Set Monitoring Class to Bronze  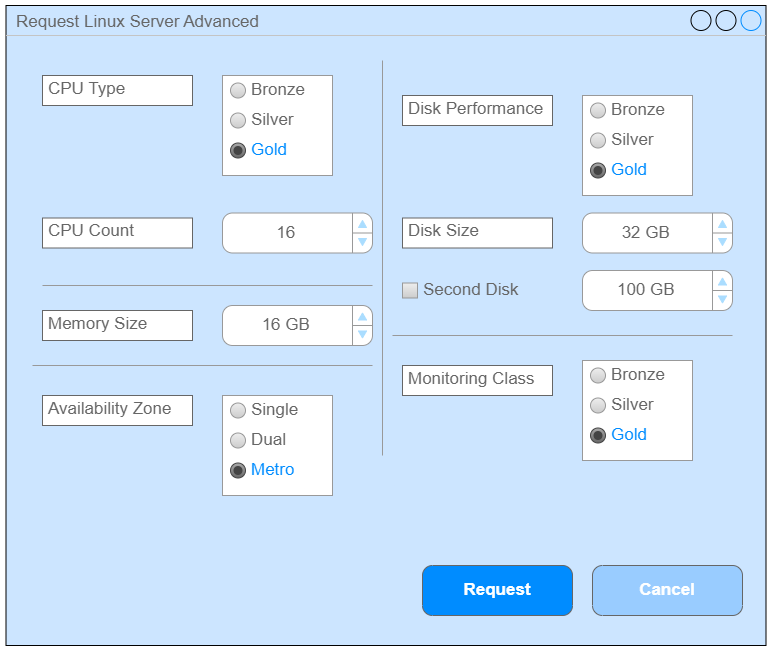[x=598, y=376]
